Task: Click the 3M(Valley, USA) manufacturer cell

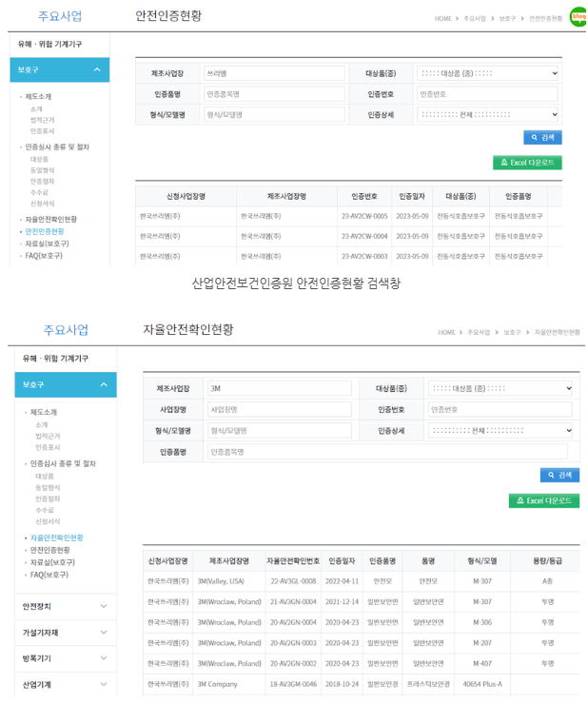Action: click(x=221, y=581)
